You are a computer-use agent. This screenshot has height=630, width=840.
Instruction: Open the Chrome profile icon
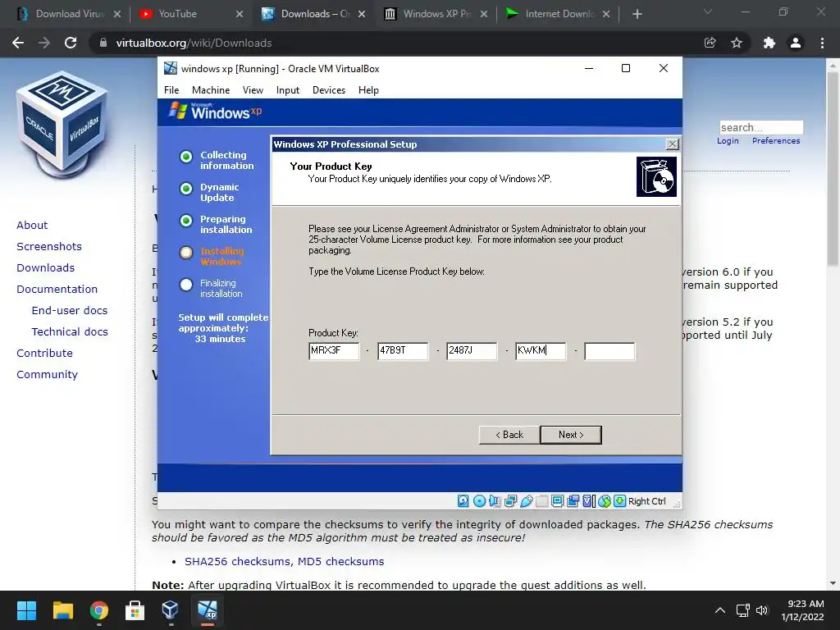coord(796,43)
